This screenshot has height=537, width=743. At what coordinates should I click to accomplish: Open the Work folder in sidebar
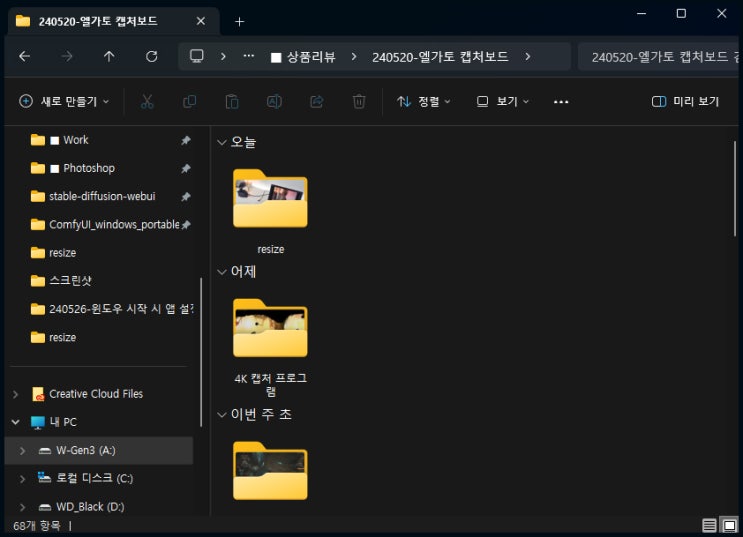point(76,140)
